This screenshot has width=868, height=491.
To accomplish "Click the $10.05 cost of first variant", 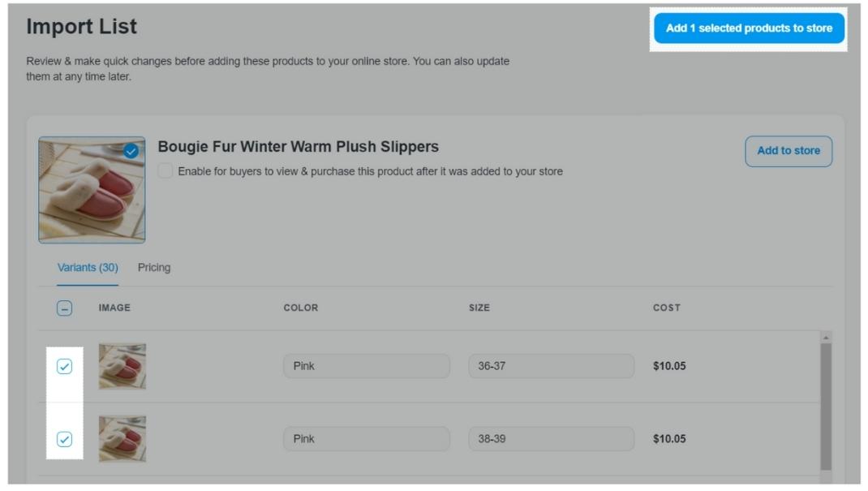I will 669,366.
